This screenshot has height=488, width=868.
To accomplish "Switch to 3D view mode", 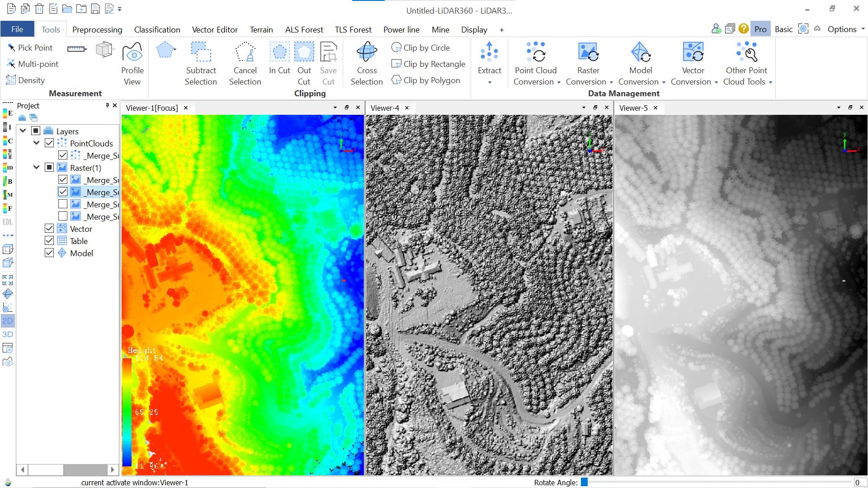I will tap(8, 334).
